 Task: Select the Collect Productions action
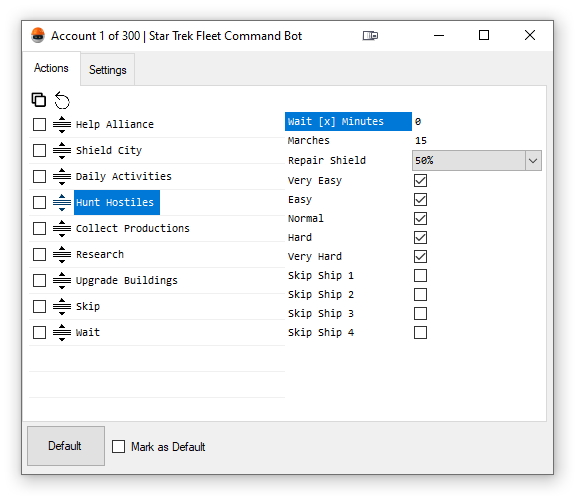pos(132,228)
